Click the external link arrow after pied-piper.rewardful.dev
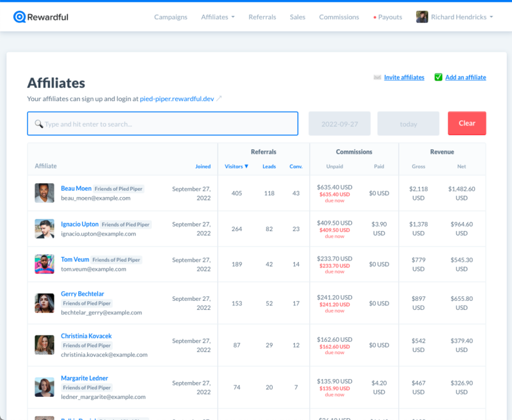The height and width of the screenshot is (420, 512). (219, 99)
